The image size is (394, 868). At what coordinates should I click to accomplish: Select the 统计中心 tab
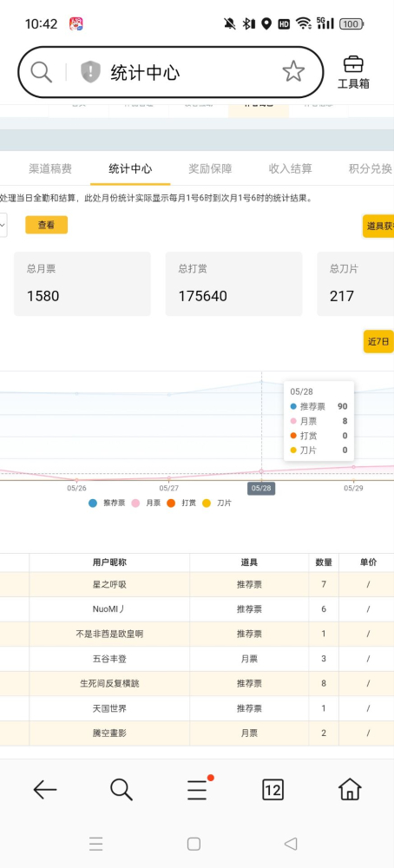[130, 169]
